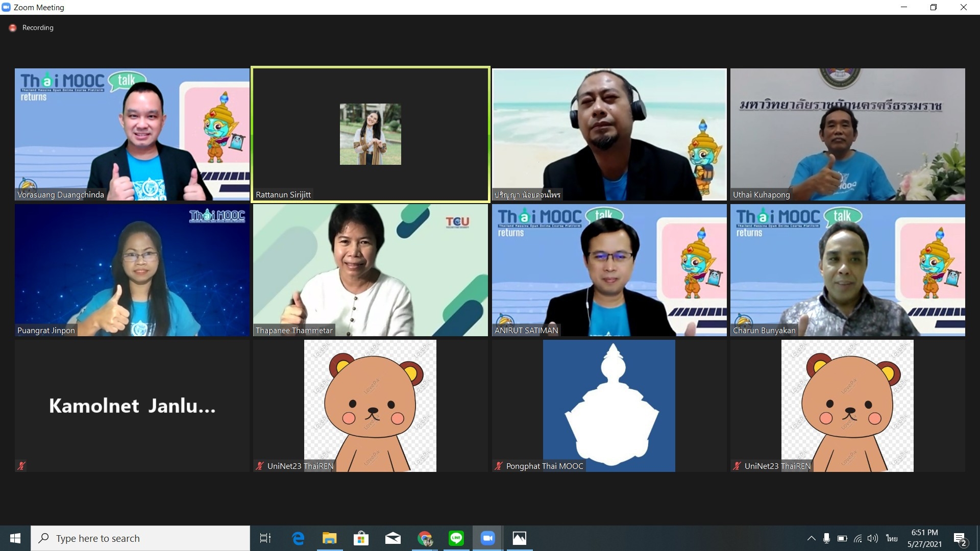Click the battery status tray icon
The height and width of the screenshot is (551, 980).
click(842, 538)
